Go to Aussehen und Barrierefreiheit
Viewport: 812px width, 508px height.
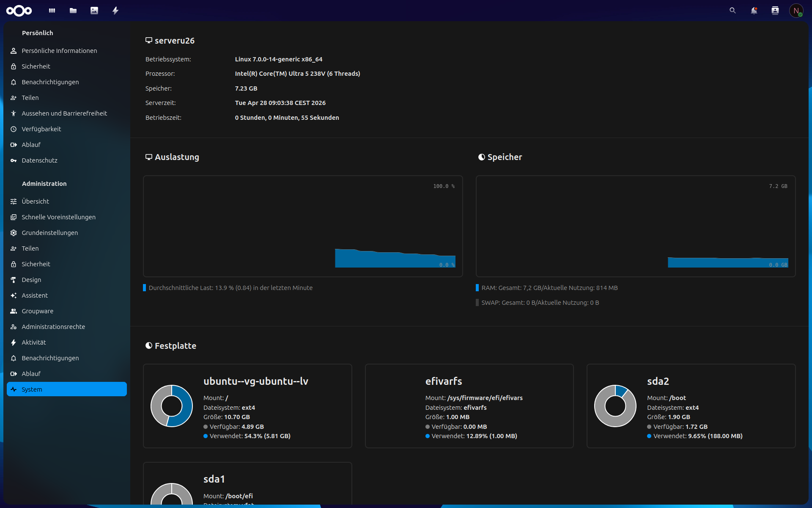click(x=64, y=113)
